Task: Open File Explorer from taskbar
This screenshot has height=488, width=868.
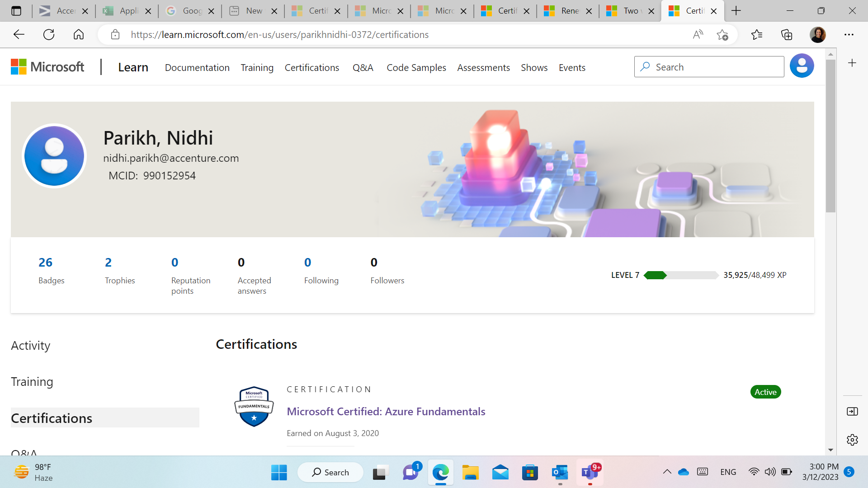Action: 470,473
